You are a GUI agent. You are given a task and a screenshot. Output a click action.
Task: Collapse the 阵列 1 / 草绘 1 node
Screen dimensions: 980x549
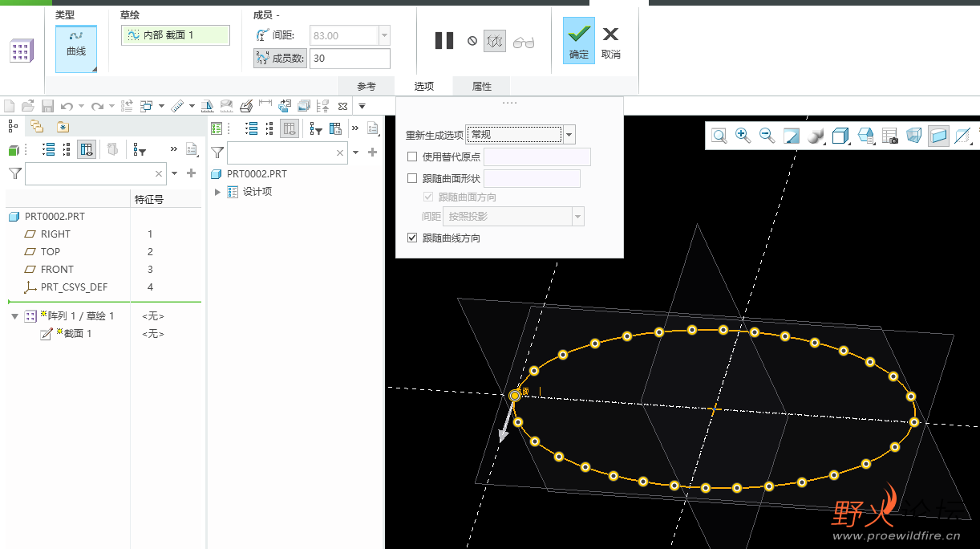[x=14, y=316]
